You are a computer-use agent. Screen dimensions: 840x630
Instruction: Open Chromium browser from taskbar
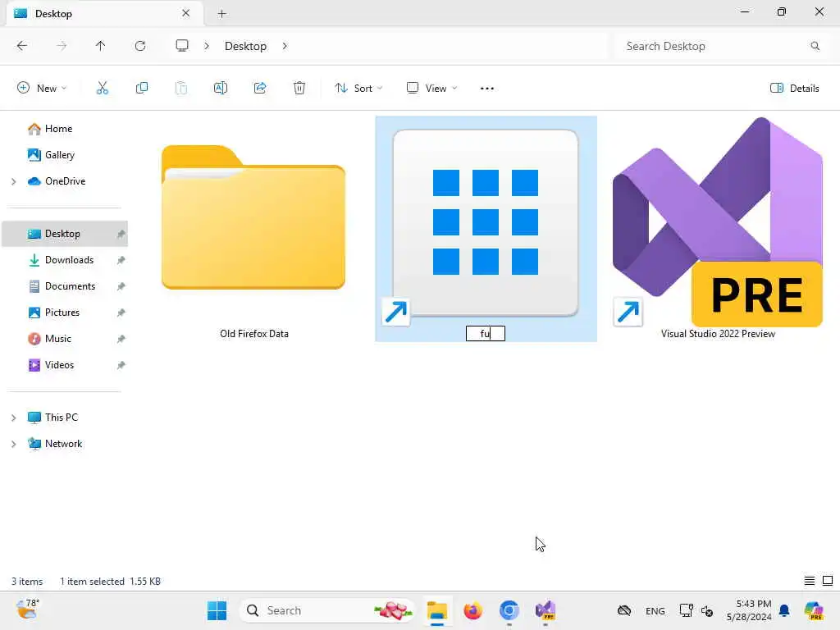[509, 610]
